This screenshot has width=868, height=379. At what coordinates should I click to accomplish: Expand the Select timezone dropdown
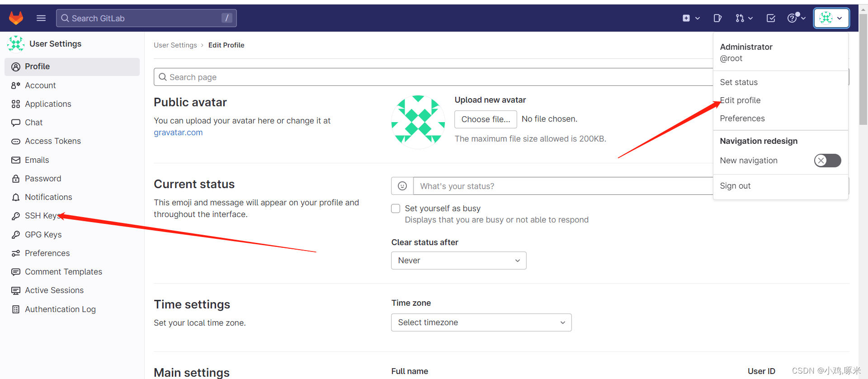[481, 322]
